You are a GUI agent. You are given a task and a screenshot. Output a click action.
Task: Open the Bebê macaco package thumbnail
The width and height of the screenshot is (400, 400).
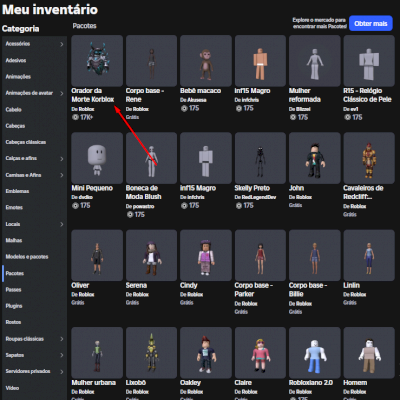click(206, 61)
